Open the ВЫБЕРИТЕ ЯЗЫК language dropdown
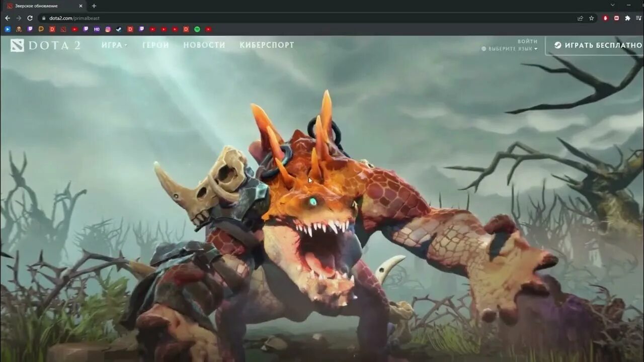The height and width of the screenshot is (362, 644). [x=510, y=49]
